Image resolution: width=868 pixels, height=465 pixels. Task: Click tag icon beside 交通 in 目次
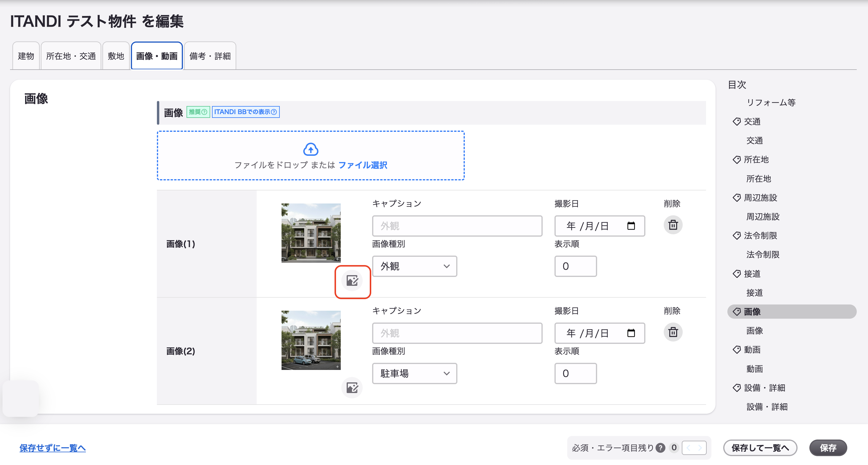(x=737, y=122)
